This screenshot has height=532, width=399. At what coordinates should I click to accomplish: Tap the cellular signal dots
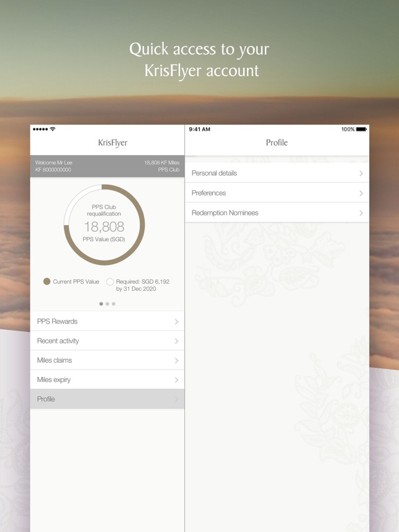(40, 129)
